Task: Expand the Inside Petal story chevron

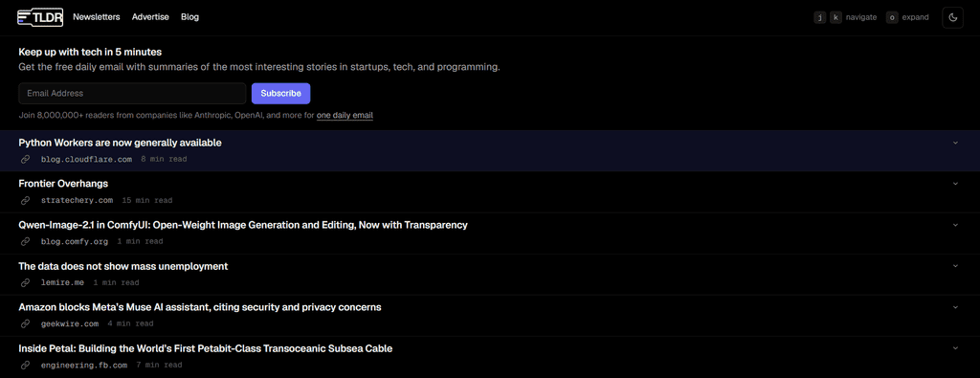Action: tap(955, 348)
